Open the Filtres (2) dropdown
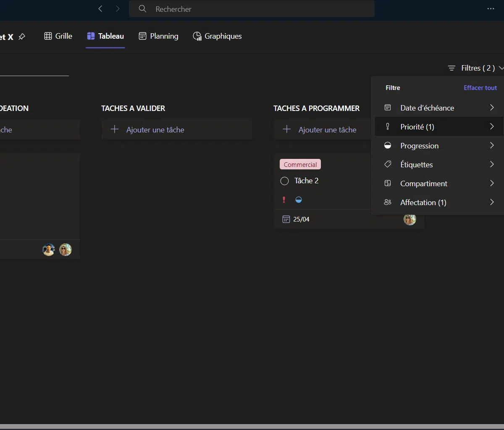504x430 pixels. [x=475, y=68]
